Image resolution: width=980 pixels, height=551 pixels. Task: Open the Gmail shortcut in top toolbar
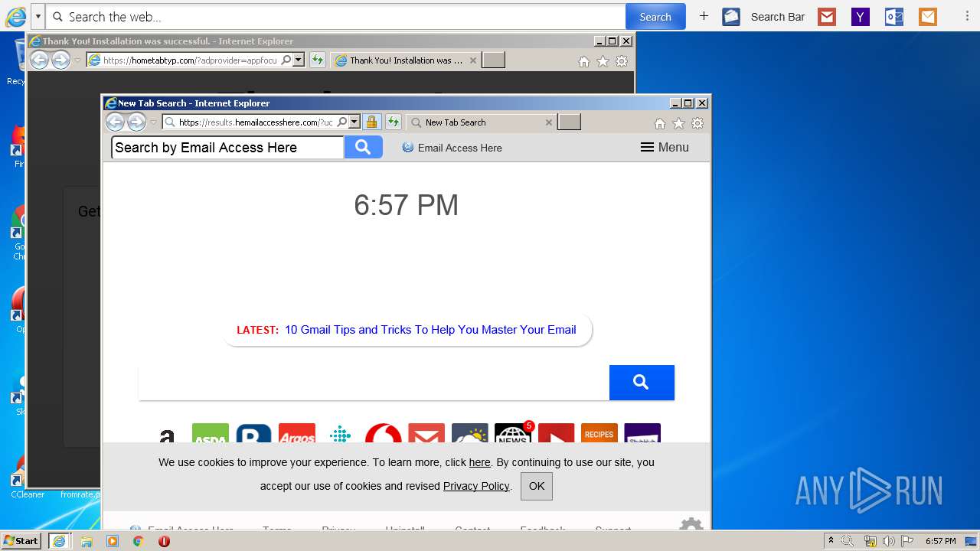(827, 17)
